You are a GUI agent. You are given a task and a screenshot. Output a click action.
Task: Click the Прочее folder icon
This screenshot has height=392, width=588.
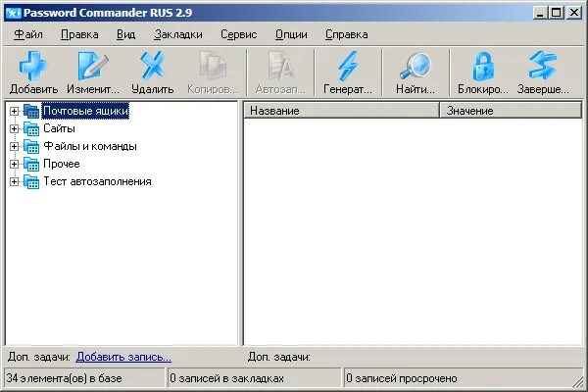(x=31, y=164)
